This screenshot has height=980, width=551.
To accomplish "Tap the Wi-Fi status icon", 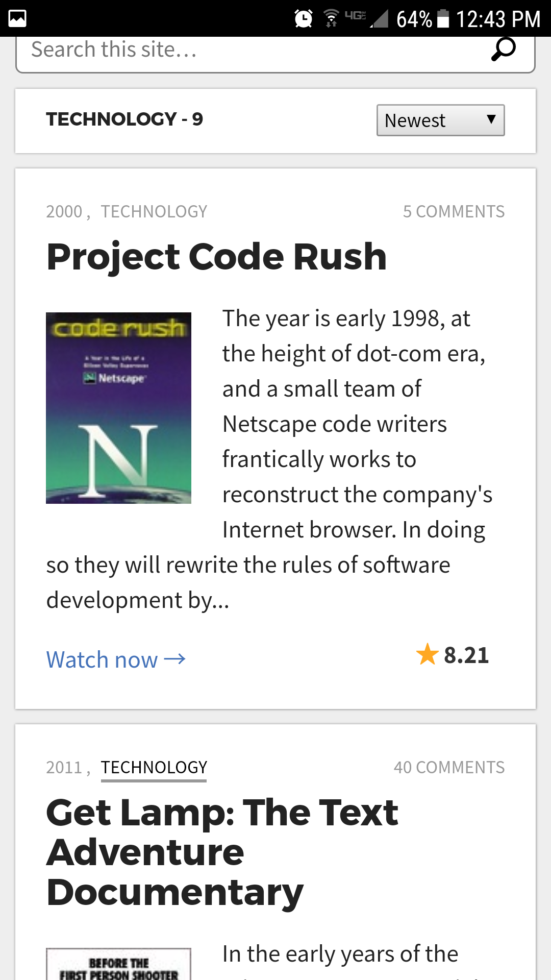I will point(332,18).
